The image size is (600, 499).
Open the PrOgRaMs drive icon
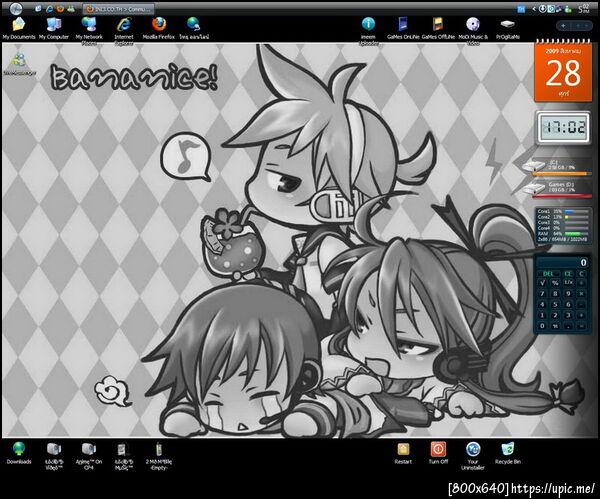[x=508, y=24]
